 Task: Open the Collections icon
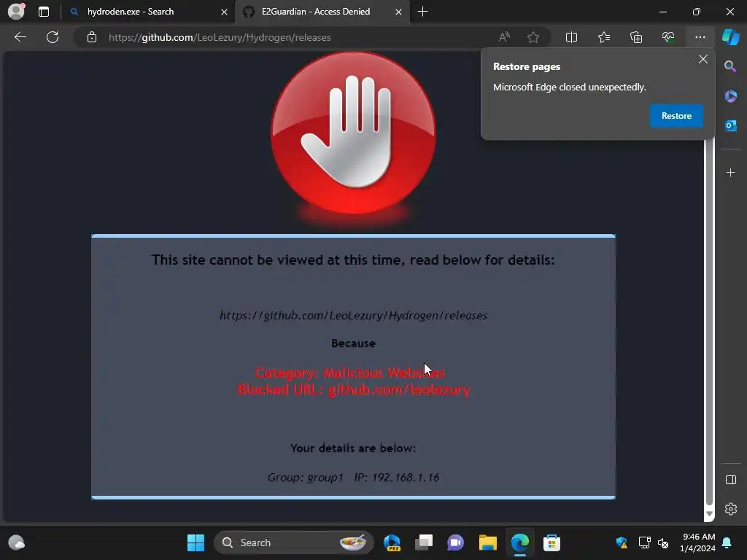(x=636, y=37)
